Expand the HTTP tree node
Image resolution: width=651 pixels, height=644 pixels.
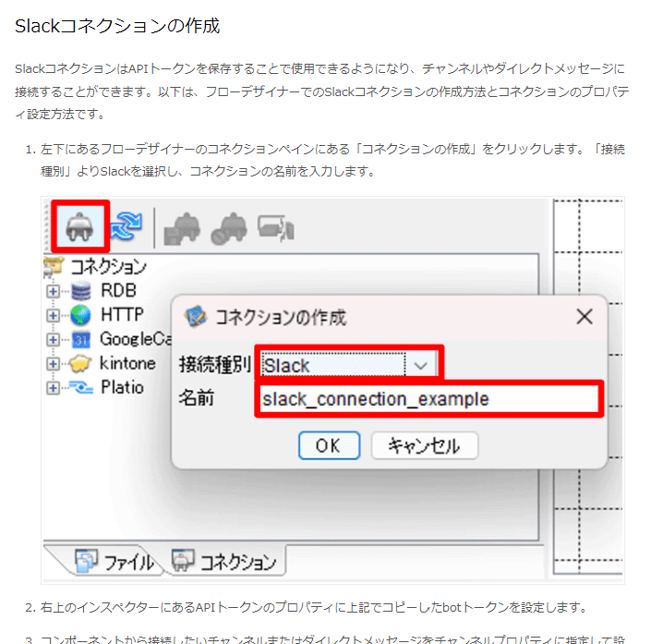(53, 315)
